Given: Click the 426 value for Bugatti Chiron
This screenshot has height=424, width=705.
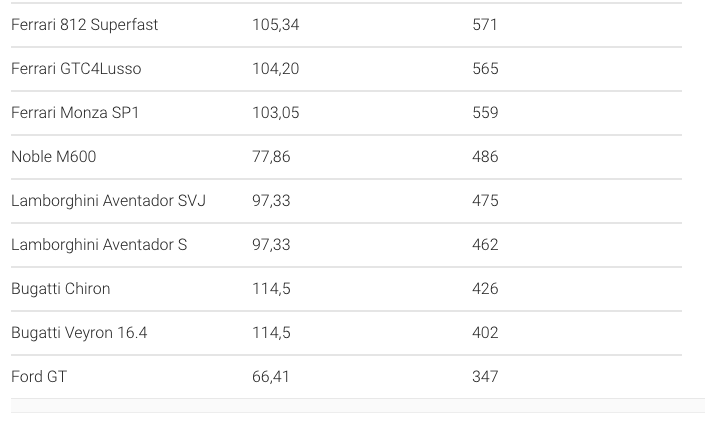Looking at the screenshot, I should tap(485, 289).
